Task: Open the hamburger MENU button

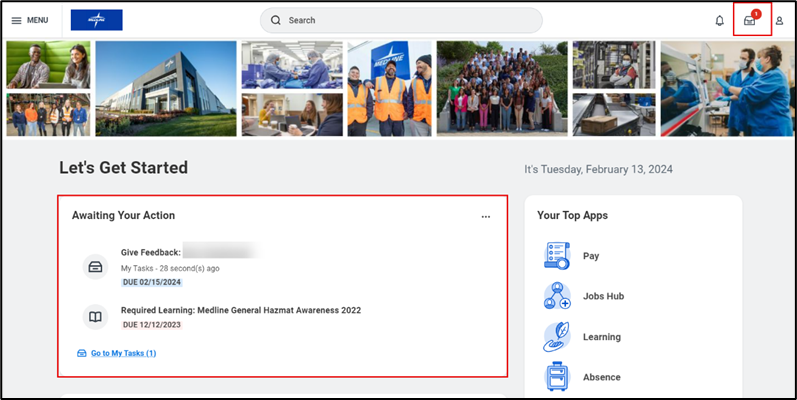Action: (x=30, y=20)
